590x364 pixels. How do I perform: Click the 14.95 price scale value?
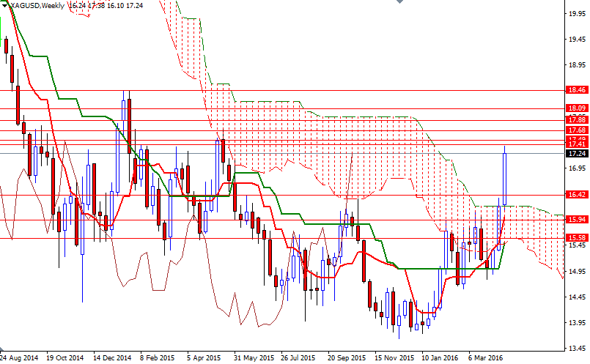coord(577,271)
